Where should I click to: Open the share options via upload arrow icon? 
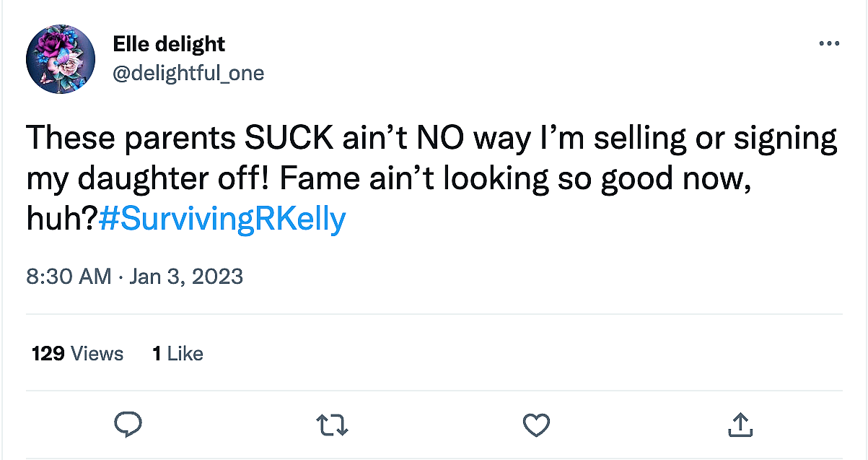click(740, 425)
